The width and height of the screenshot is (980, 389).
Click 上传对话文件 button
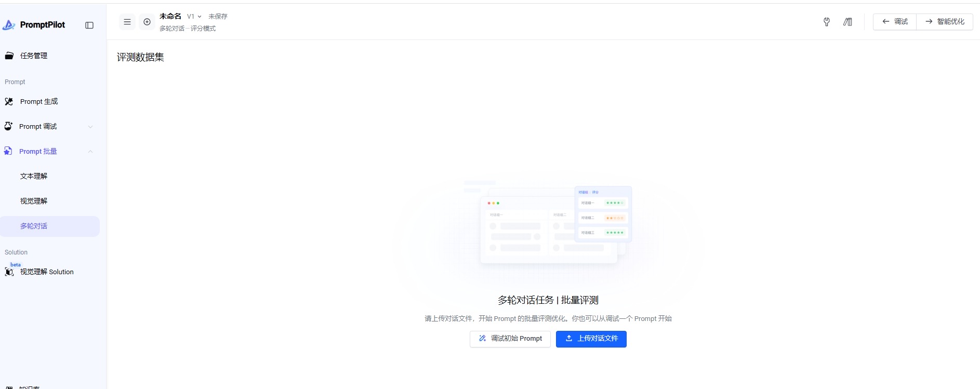click(591, 339)
